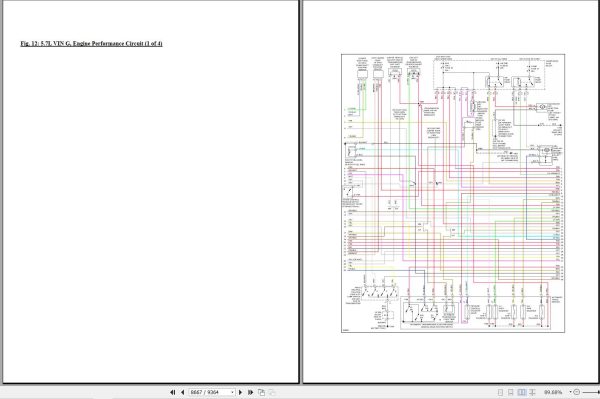Open the zoom percentage dropdown arrow
The width and height of the screenshot is (600, 399).
570,392
